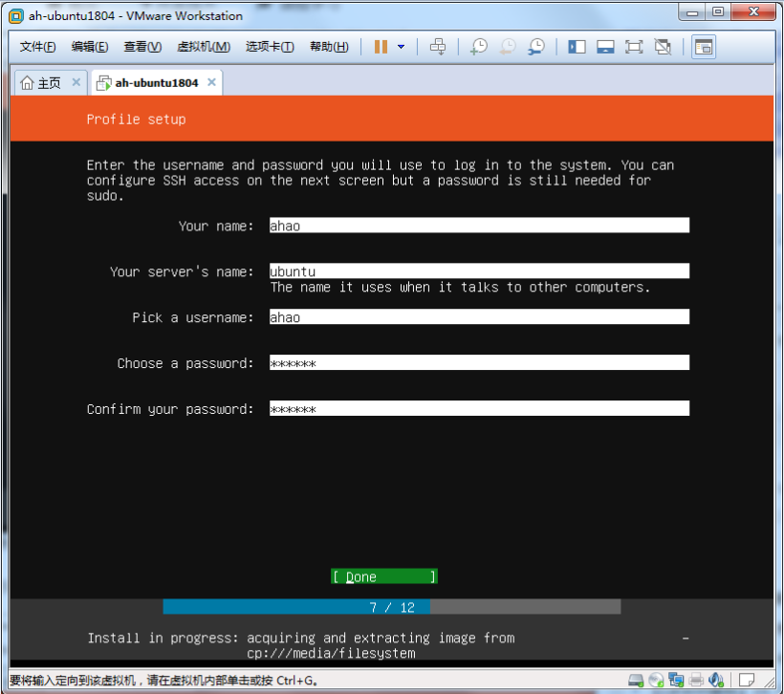Toggle the Unity mode icon
Viewport: 784px width, 694px height.
663,47
